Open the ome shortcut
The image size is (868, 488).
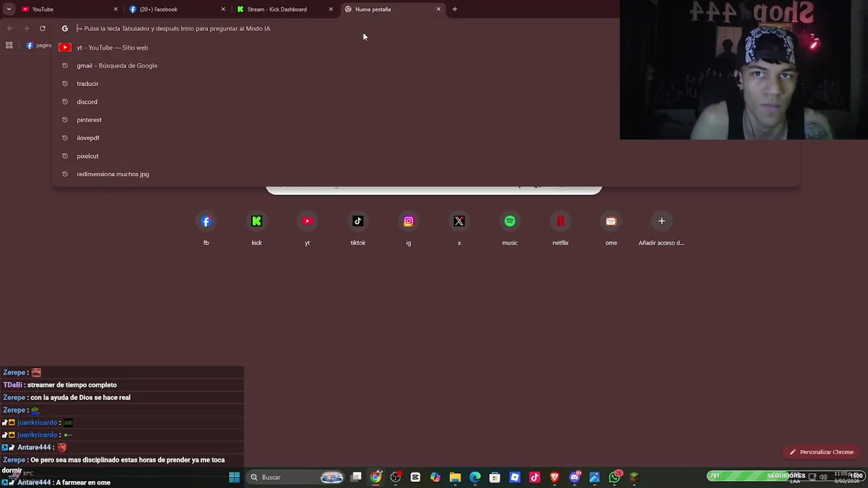[611, 228]
